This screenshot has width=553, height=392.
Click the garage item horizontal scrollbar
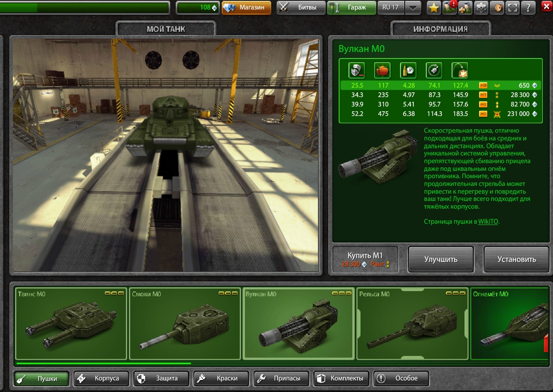[x=281, y=364]
